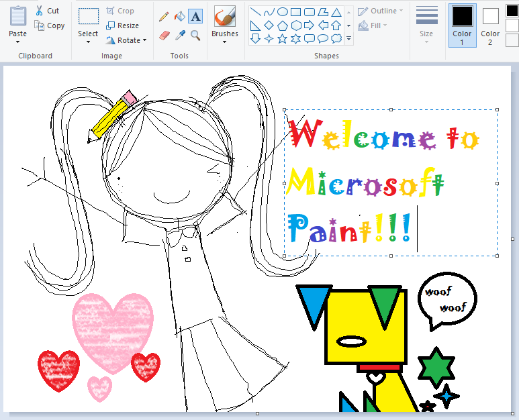Expand the full Shapes gallery
This screenshot has width=519, height=420.
pyautogui.click(x=349, y=39)
